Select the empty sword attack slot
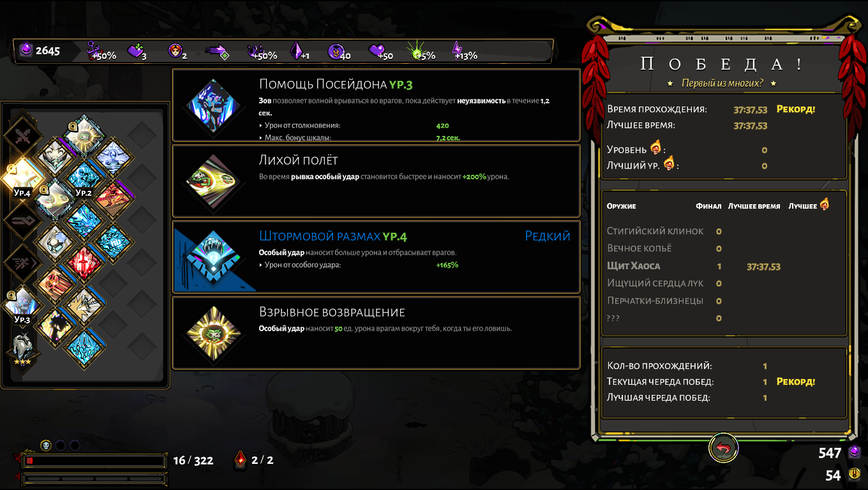Image resolution: width=868 pixels, height=490 pixels. pos(22,135)
